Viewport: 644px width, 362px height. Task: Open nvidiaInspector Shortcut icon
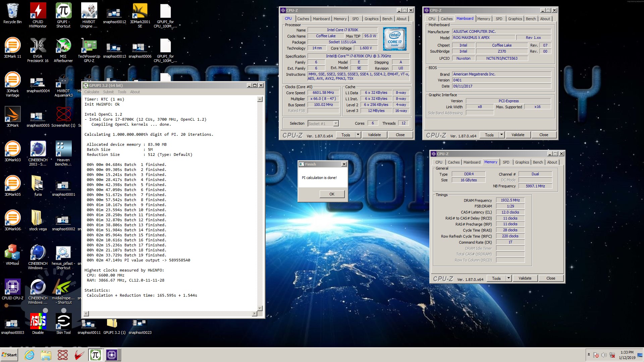63,292
